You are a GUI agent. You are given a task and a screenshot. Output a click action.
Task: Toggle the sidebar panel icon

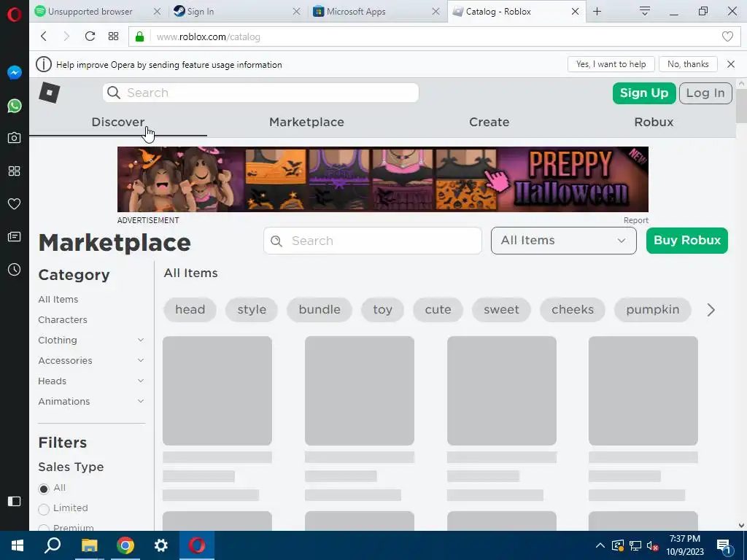pos(15,501)
